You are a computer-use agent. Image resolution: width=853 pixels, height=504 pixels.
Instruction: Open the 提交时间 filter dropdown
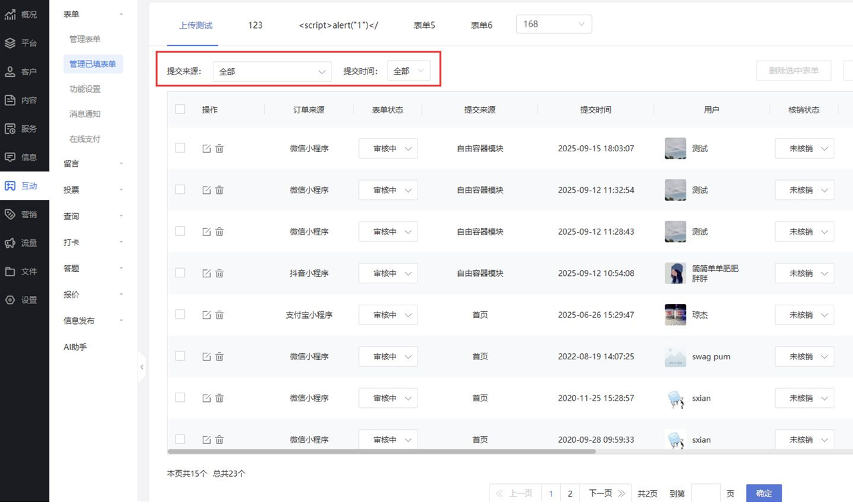tap(408, 71)
